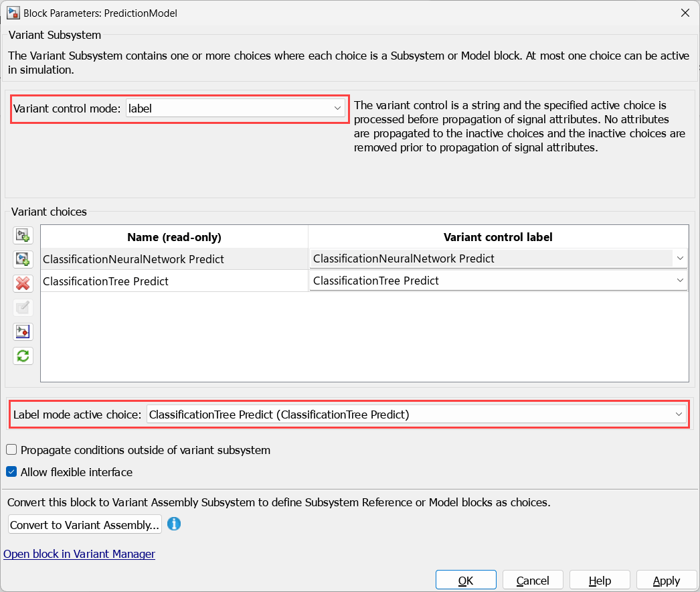Expand the Label mode active choice dropdown
Screen dimensions: 700x592
pos(679,415)
